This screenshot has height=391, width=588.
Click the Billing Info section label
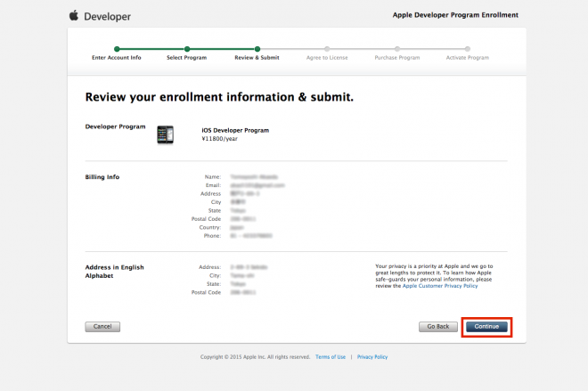click(x=102, y=177)
